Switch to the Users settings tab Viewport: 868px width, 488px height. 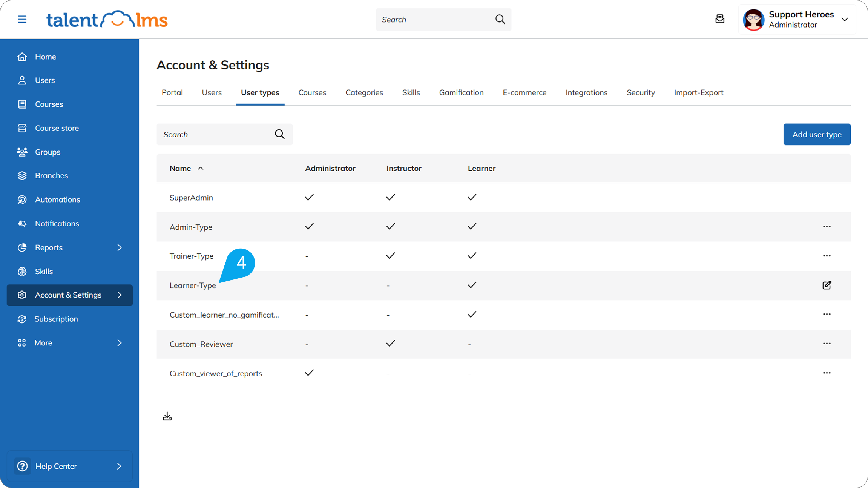click(212, 92)
